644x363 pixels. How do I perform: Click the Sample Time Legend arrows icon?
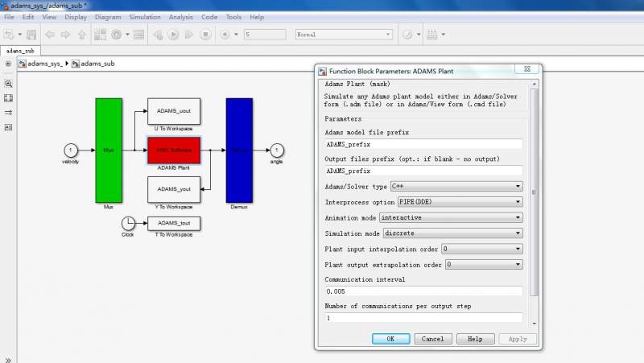click(8, 113)
